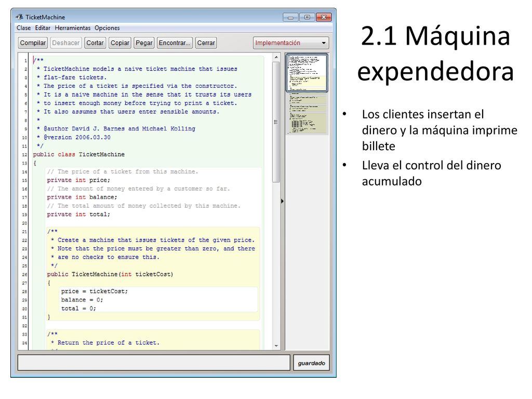Click the vertical scrollbar thumb in the editor
Image resolution: width=532 pixels, height=399 pixels.
[x=276, y=122]
